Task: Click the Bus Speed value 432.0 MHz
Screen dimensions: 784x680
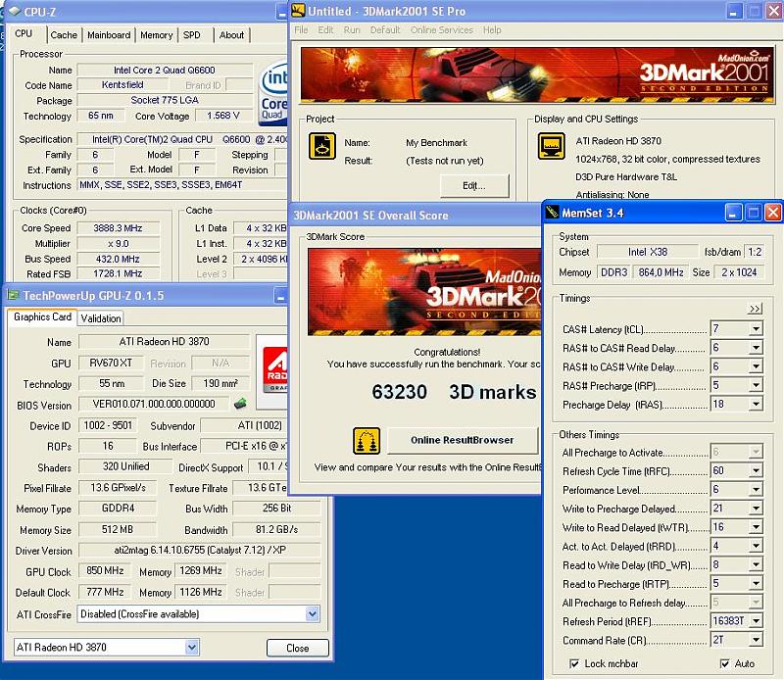Action: (118, 259)
